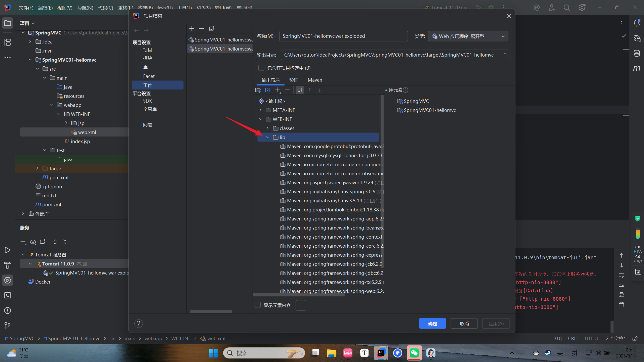Open the Build hammer tool window icon
This screenshot has width=644, height=362.
(x=8, y=265)
